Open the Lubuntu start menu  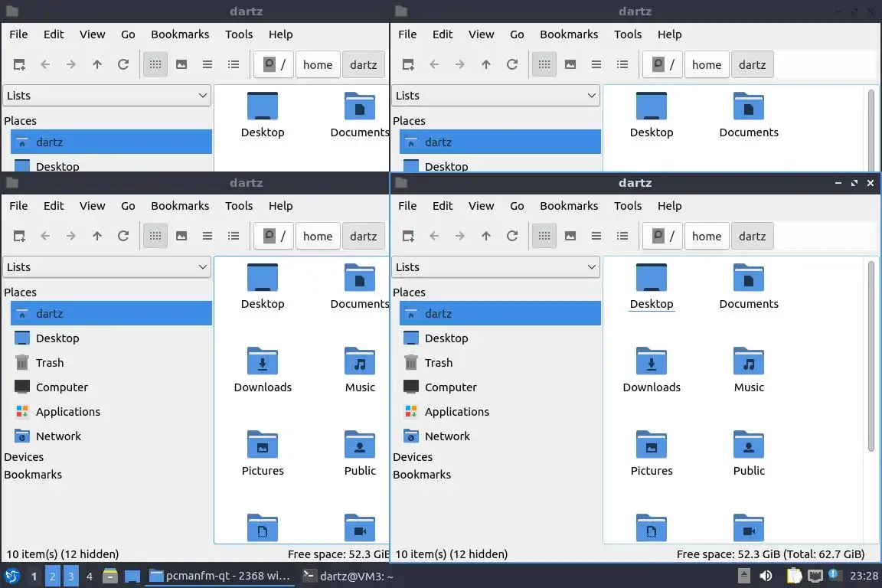tap(11, 576)
